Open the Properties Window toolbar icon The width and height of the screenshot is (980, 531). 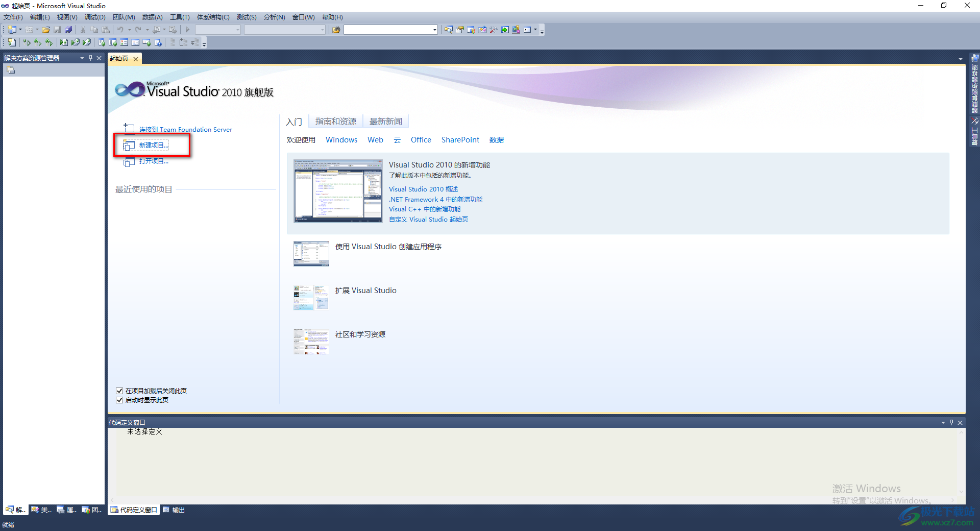(459, 30)
